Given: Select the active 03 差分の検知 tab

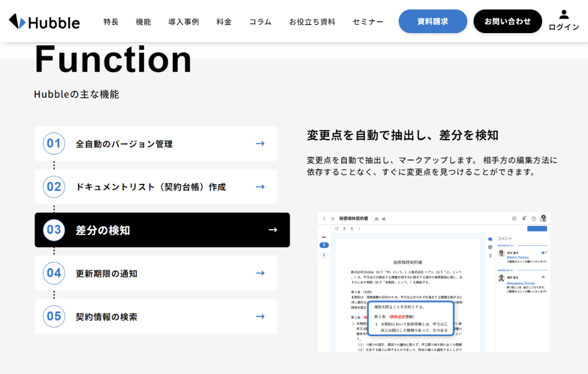Looking at the screenshot, I should (163, 230).
